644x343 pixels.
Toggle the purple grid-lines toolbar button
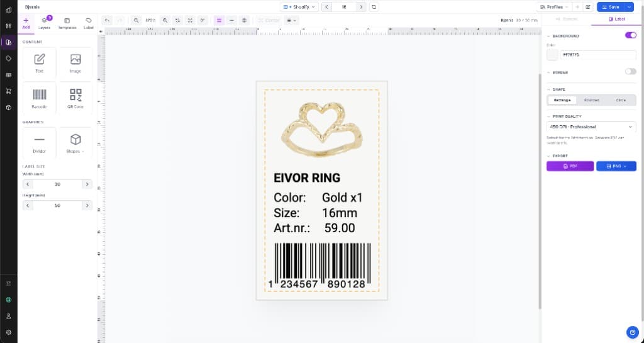pos(219,20)
